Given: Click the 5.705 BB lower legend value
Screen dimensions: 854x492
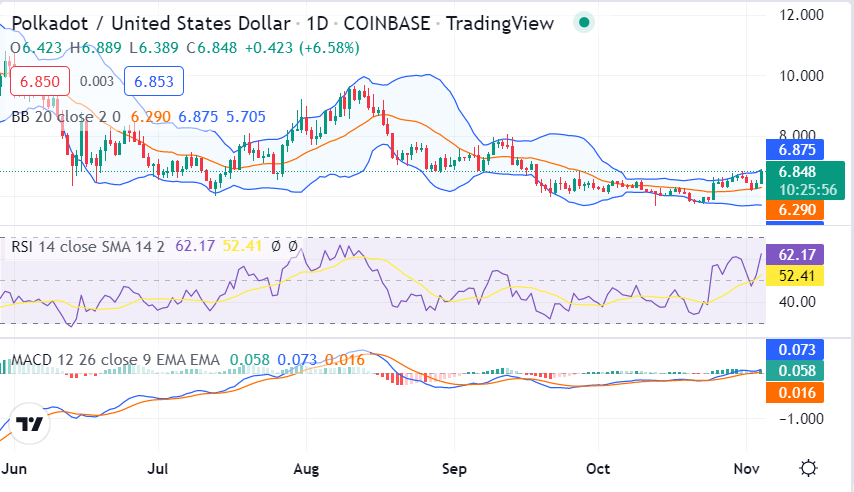Looking at the screenshot, I should tap(246, 117).
